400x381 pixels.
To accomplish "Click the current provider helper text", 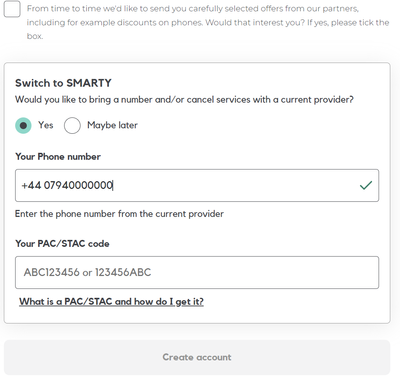I will coord(119,214).
